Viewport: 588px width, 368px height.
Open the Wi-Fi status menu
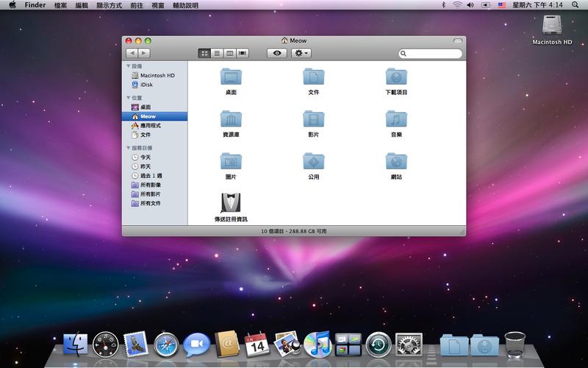click(456, 5)
